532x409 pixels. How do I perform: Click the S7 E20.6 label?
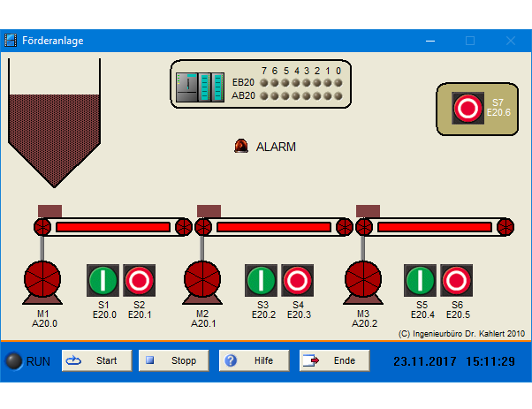[x=498, y=108]
